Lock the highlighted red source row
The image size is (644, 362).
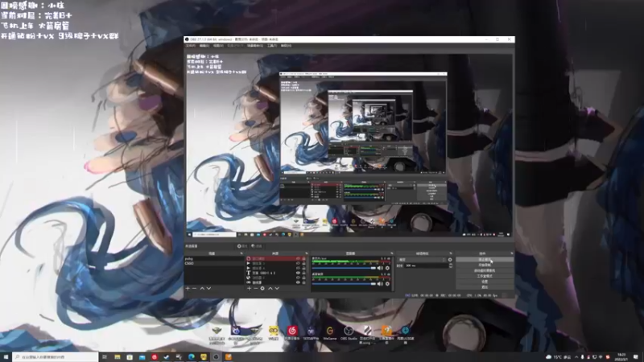[x=304, y=259]
